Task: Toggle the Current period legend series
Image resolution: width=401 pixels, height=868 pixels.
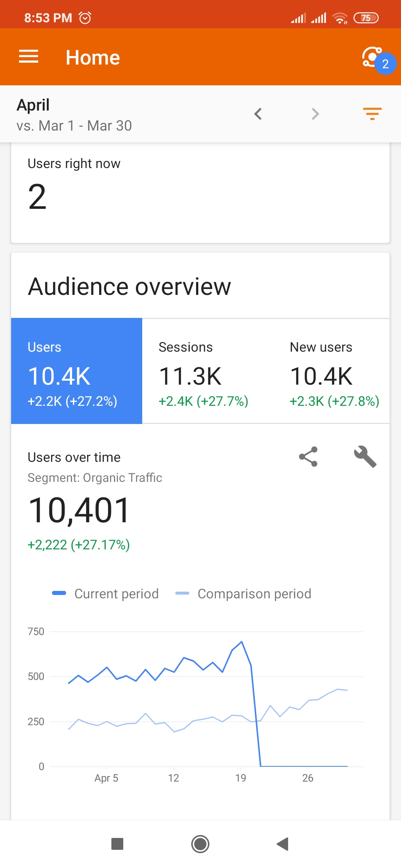Action: (106, 594)
